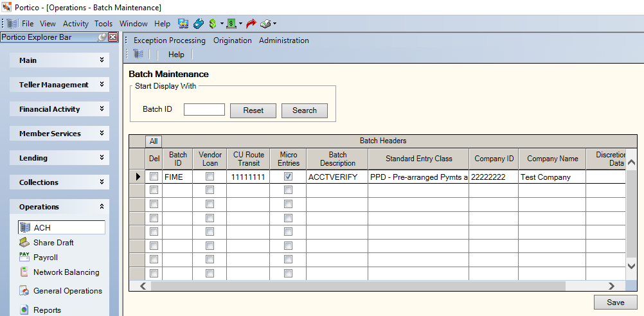Click the Batch ID input field

coord(204,110)
